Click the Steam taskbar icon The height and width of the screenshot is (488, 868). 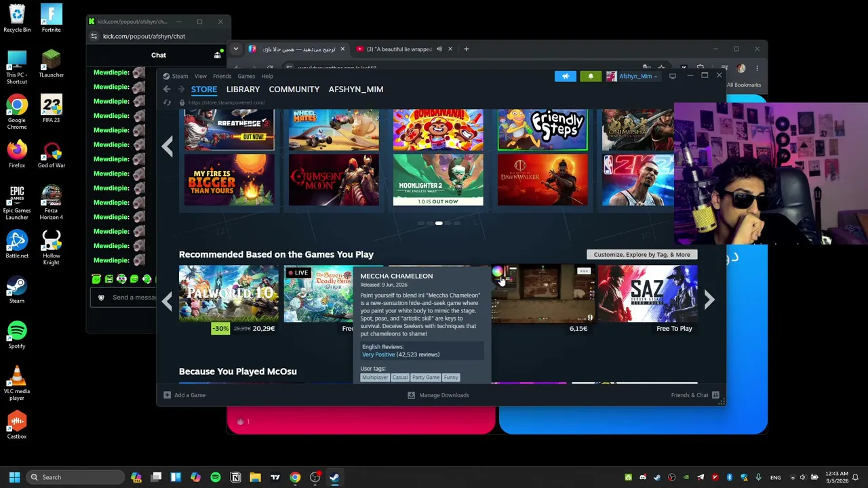(x=334, y=477)
